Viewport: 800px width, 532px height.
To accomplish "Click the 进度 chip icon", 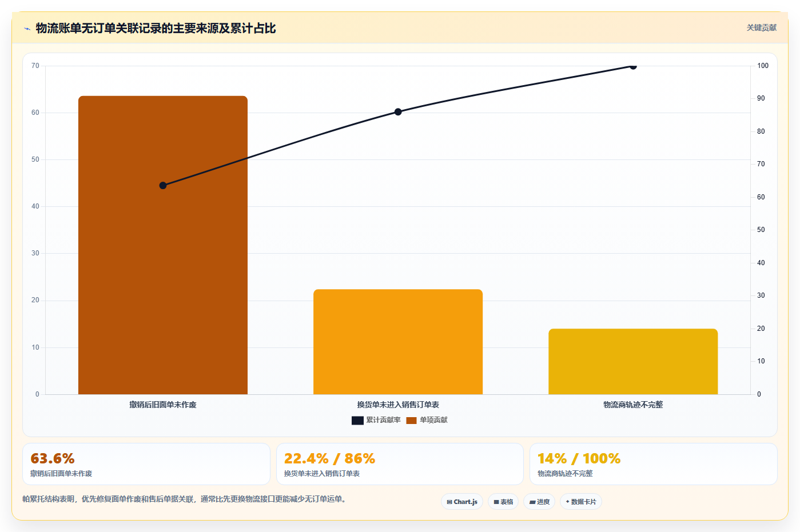I will click(532, 502).
